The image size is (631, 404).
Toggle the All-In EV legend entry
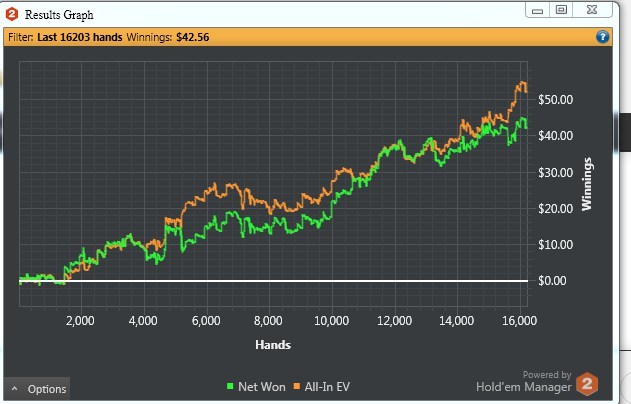pyautogui.click(x=322, y=387)
